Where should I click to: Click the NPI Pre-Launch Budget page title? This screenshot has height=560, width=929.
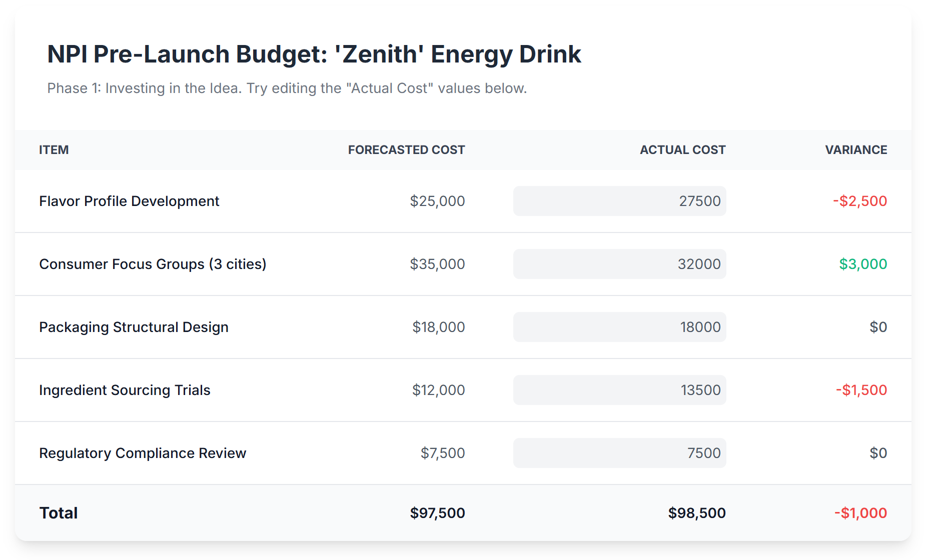tap(314, 54)
